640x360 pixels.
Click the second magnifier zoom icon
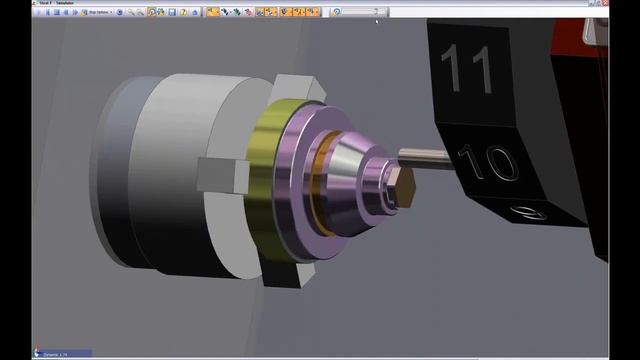pos(140,12)
